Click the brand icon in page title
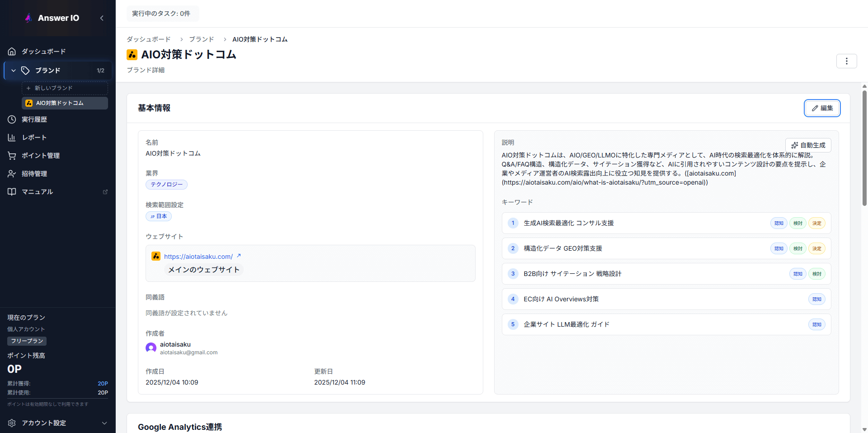 132,55
